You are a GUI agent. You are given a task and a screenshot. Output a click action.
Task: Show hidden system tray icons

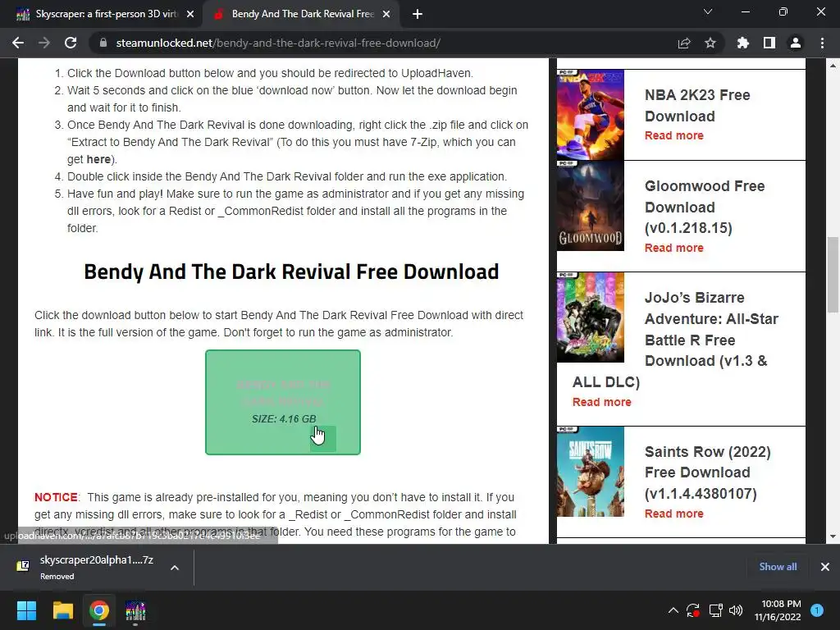(673, 610)
